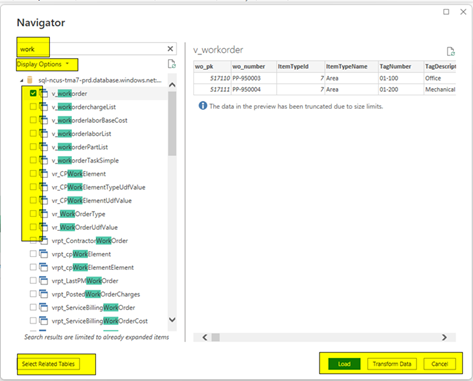The image size is (473, 381).
Task: Click the view icon next to vrpt_cpWorkElementElement
Action: point(43,267)
